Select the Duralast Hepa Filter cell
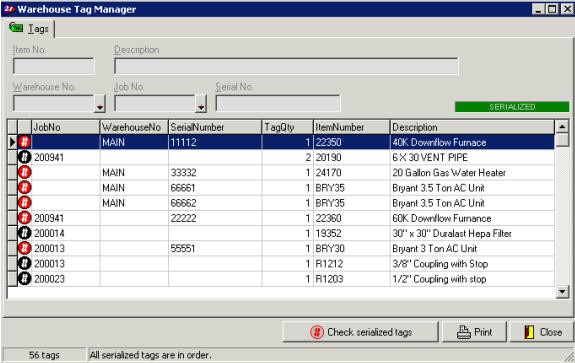Viewport: 575px width, 363px height. [x=472, y=233]
